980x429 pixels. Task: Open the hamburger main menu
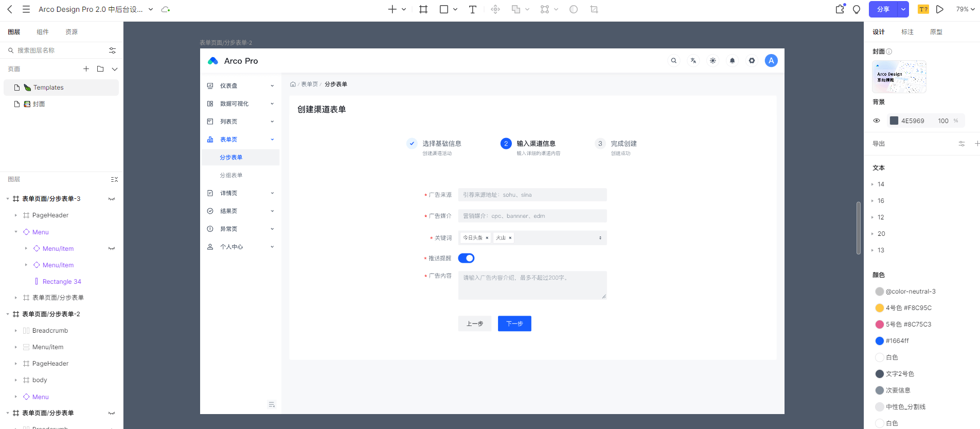pos(26,9)
